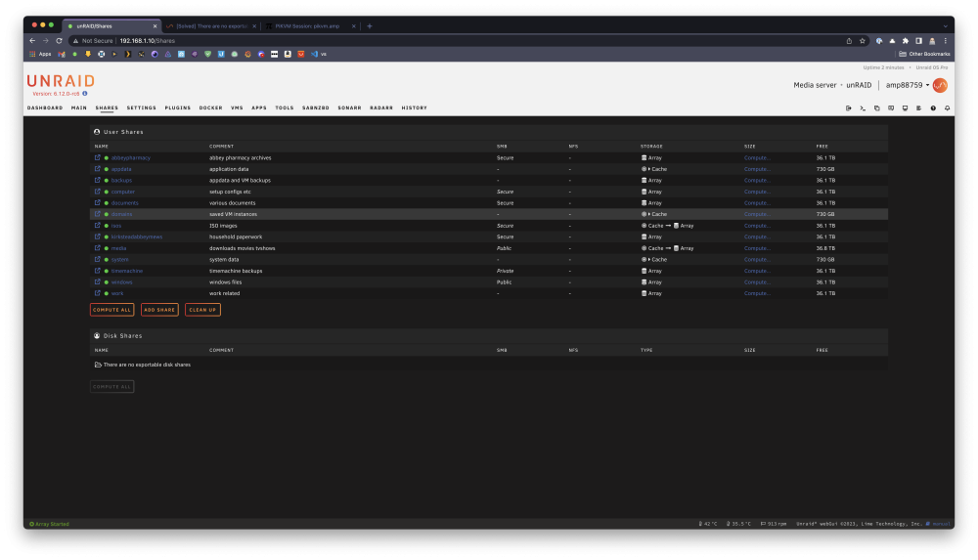Open amp88759 account dropdown
The width and height of the screenshot is (978, 560).
coord(908,85)
